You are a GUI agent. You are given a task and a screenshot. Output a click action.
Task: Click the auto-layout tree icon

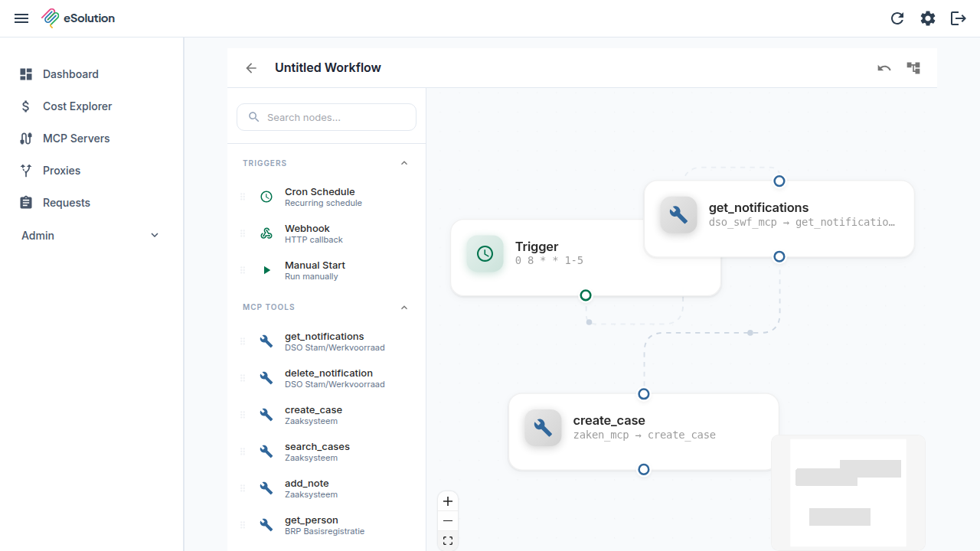pyautogui.click(x=913, y=68)
